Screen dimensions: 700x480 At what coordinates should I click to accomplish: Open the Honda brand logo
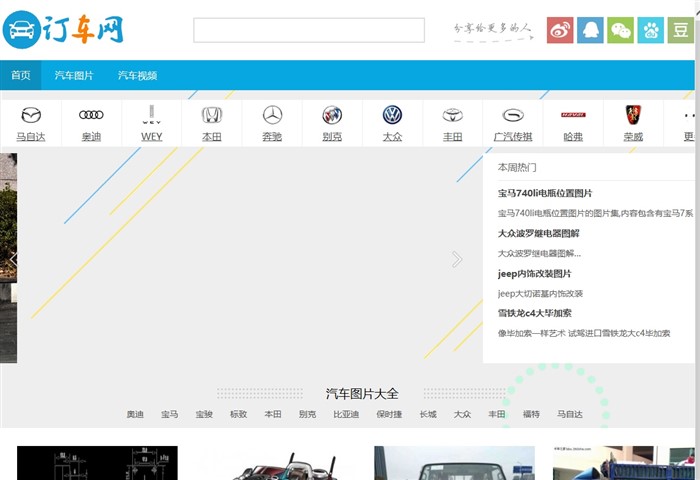point(212,115)
